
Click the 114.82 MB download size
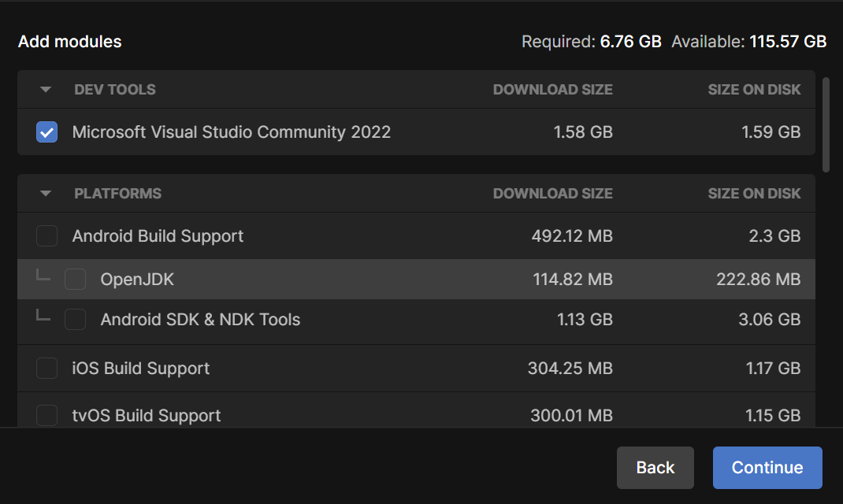[x=573, y=280]
